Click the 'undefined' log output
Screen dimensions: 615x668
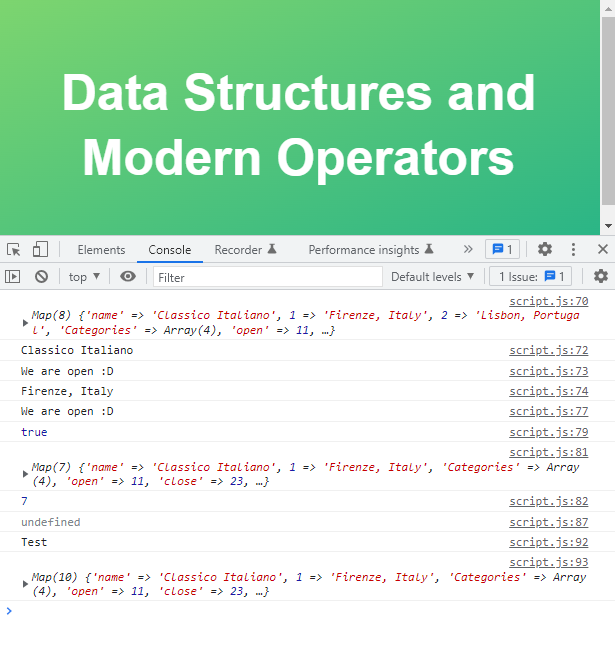point(51,522)
